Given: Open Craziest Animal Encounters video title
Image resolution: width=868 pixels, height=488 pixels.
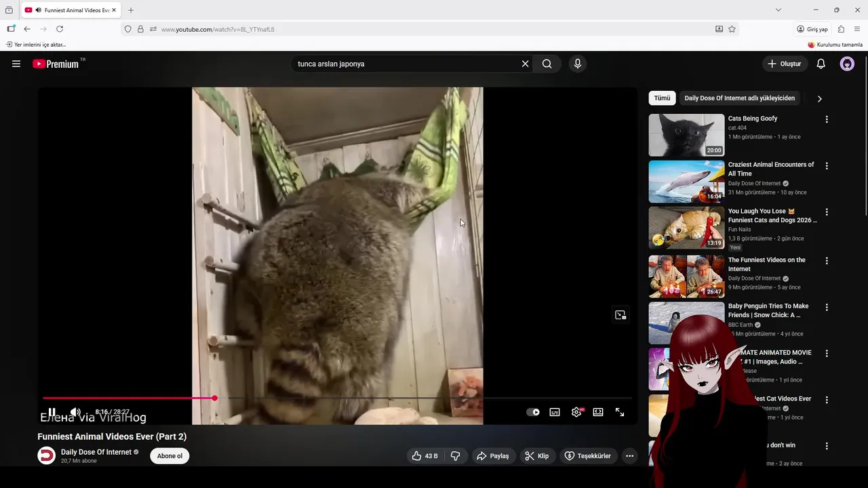Looking at the screenshot, I should click(x=771, y=169).
